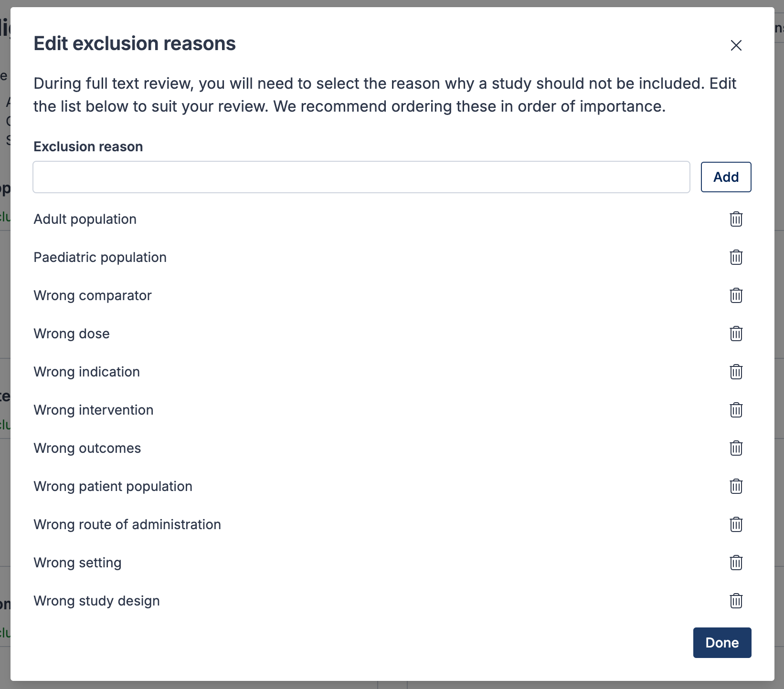Viewport: 784px width, 689px height.
Task: Click the Wrong patient population label
Action: click(x=113, y=486)
